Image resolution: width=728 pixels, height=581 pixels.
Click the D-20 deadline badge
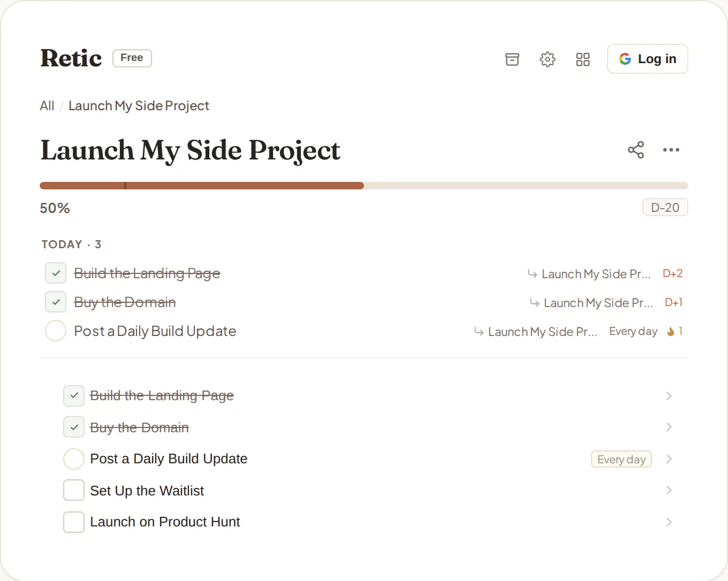tap(665, 208)
